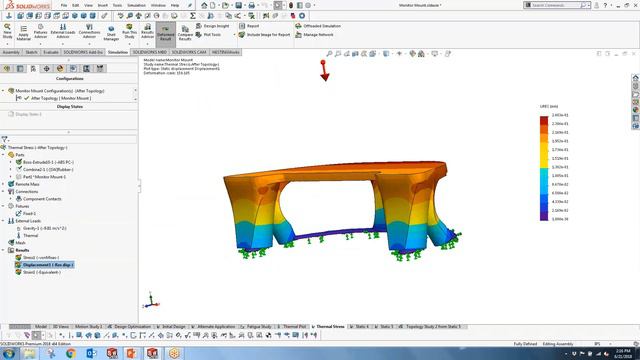Collapse the Fixtures node
The width and height of the screenshot is (640, 360).
click(3, 206)
